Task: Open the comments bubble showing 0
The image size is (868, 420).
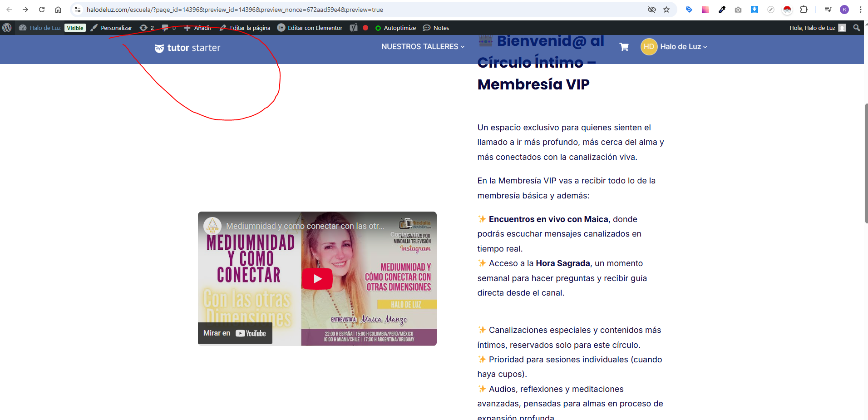Action: pyautogui.click(x=169, y=28)
